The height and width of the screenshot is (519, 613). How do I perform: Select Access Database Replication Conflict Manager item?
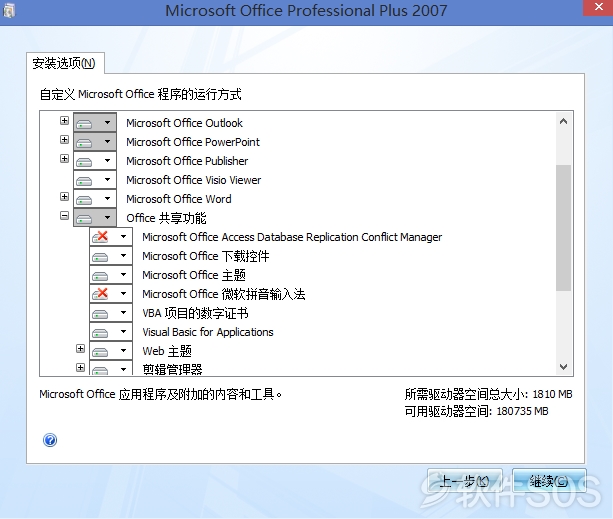point(292,237)
